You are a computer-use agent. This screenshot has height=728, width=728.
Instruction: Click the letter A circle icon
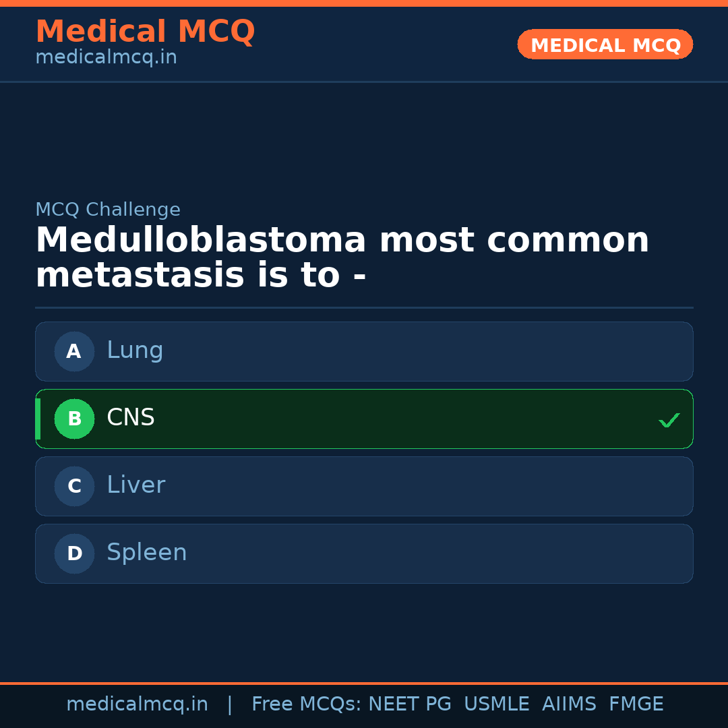click(x=74, y=351)
